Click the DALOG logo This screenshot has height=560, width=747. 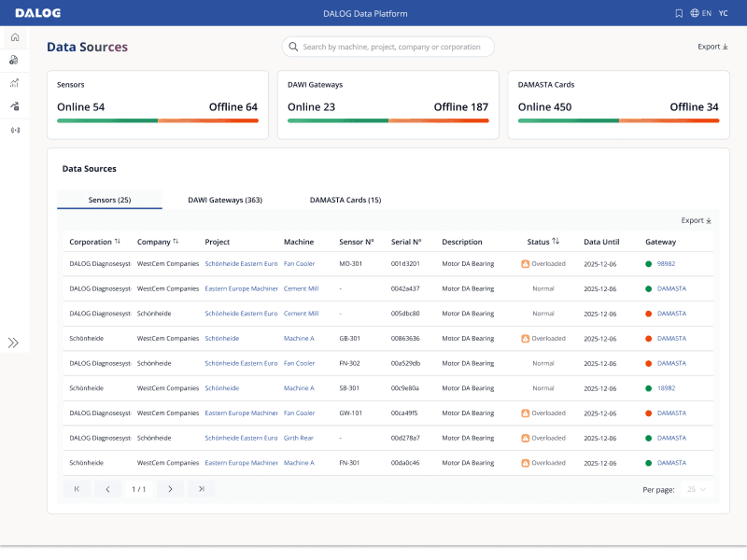pyautogui.click(x=38, y=13)
